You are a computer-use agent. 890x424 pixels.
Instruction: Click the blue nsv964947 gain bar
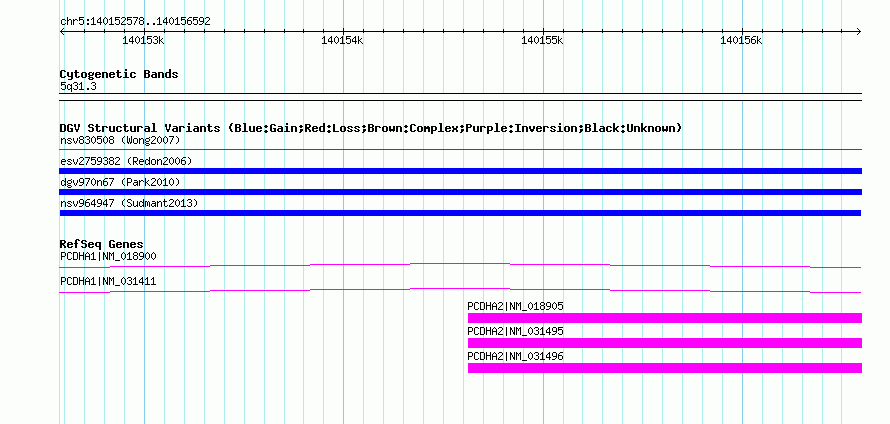pyautogui.click(x=460, y=213)
